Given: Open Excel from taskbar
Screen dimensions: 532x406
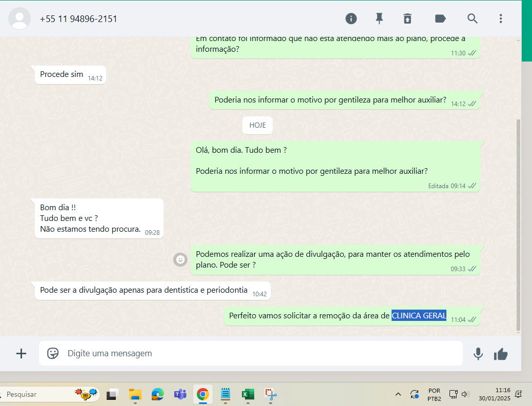Looking at the screenshot, I should [x=248, y=394].
